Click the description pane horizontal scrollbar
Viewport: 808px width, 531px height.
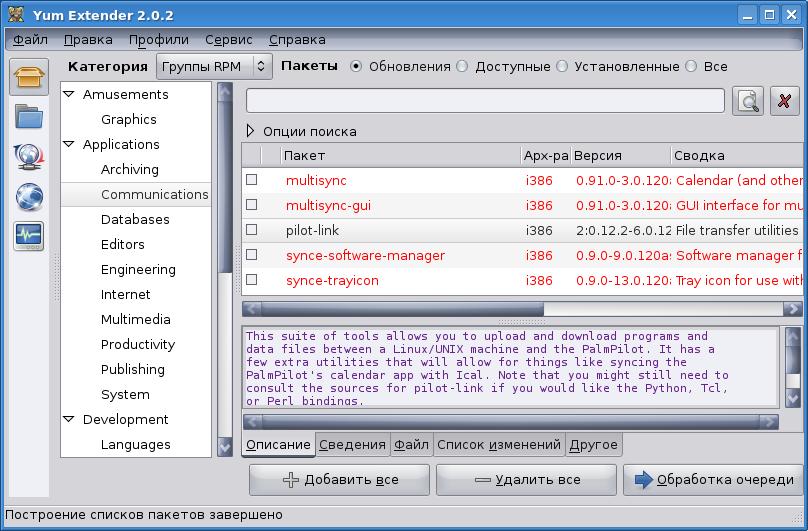point(511,422)
